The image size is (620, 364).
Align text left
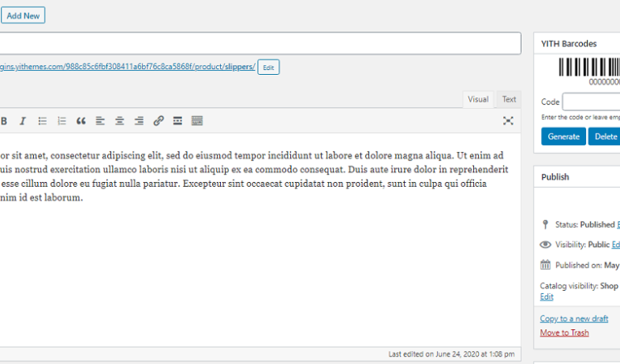(100, 121)
